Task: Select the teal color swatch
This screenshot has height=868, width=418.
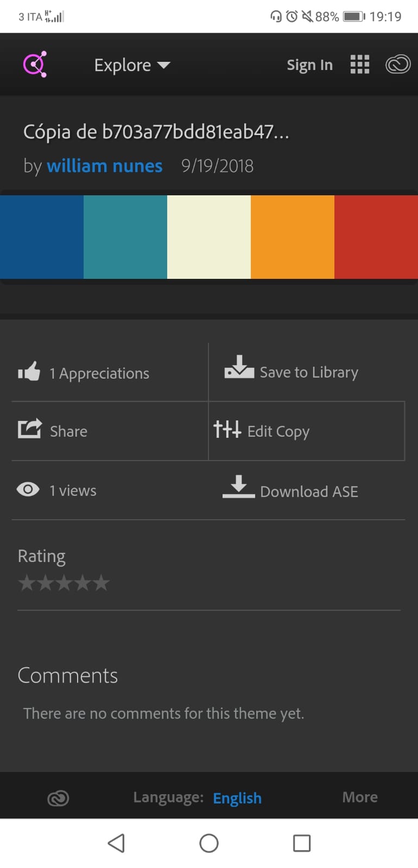Action: click(125, 237)
